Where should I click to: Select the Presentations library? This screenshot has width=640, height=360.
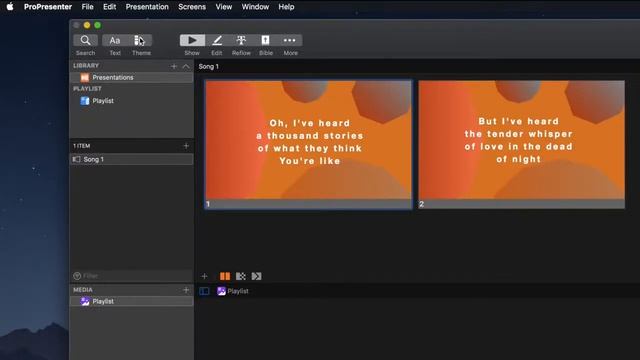(131, 78)
